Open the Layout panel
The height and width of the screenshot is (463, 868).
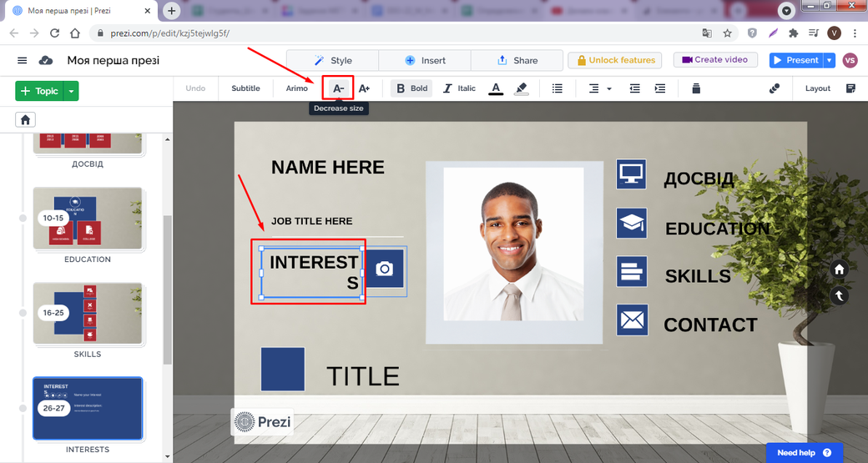[818, 88]
